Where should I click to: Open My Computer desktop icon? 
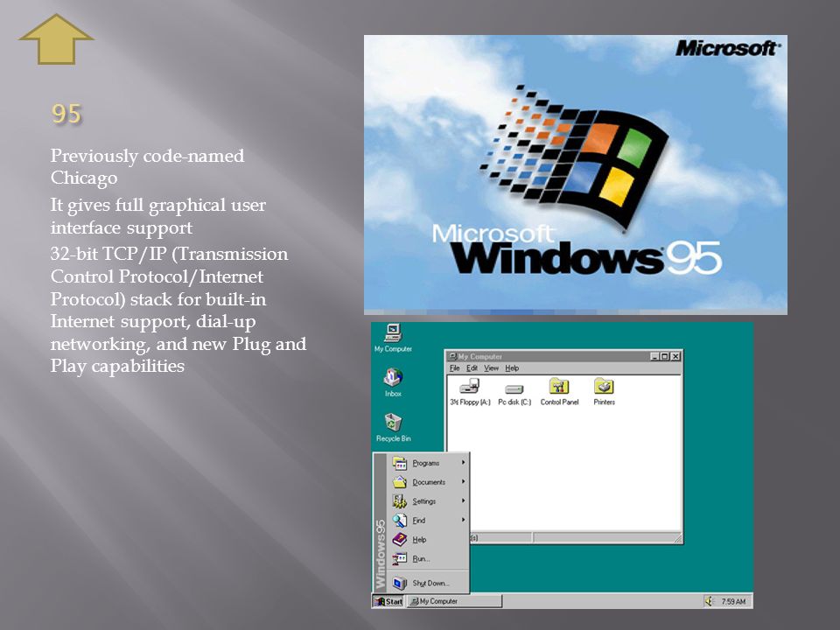tap(393, 338)
